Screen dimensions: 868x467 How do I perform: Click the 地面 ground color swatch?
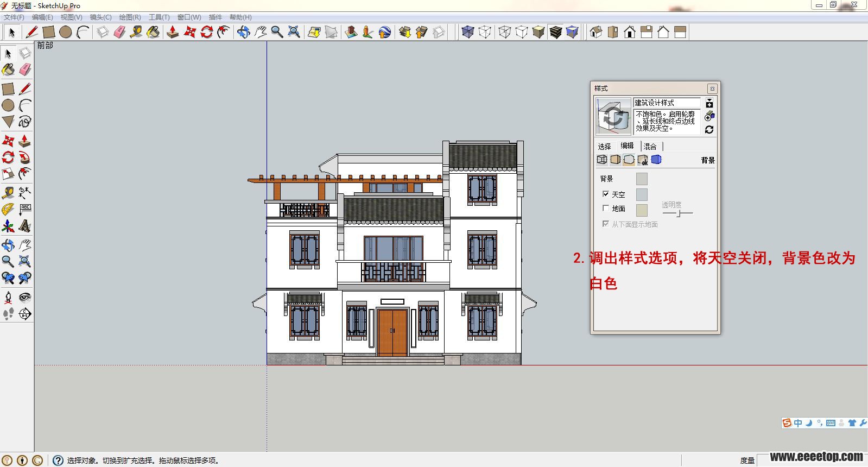[642, 210]
